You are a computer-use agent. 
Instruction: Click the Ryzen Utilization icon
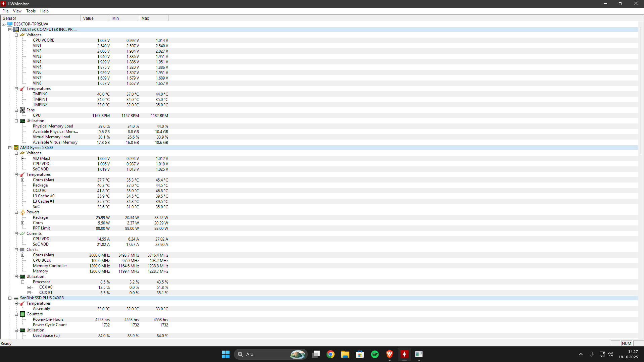[x=22, y=276]
